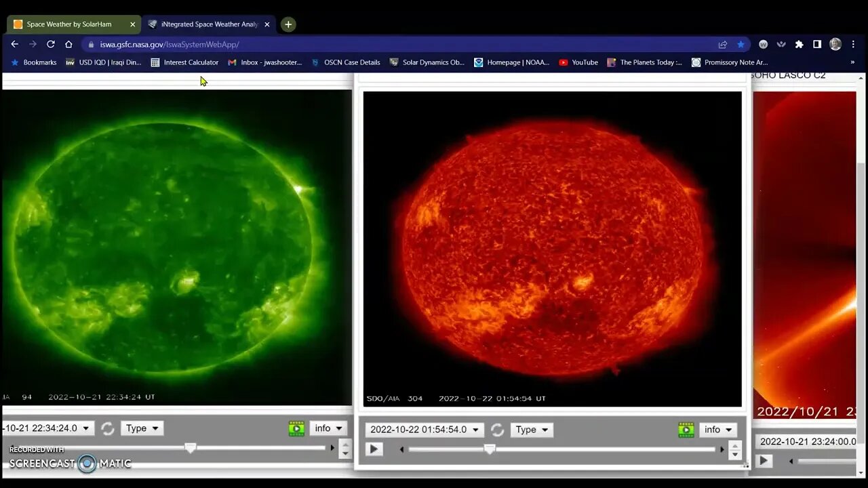Open the AIA 304 Type dropdown
This screenshot has width=868, height=488.
pos(532,430)
